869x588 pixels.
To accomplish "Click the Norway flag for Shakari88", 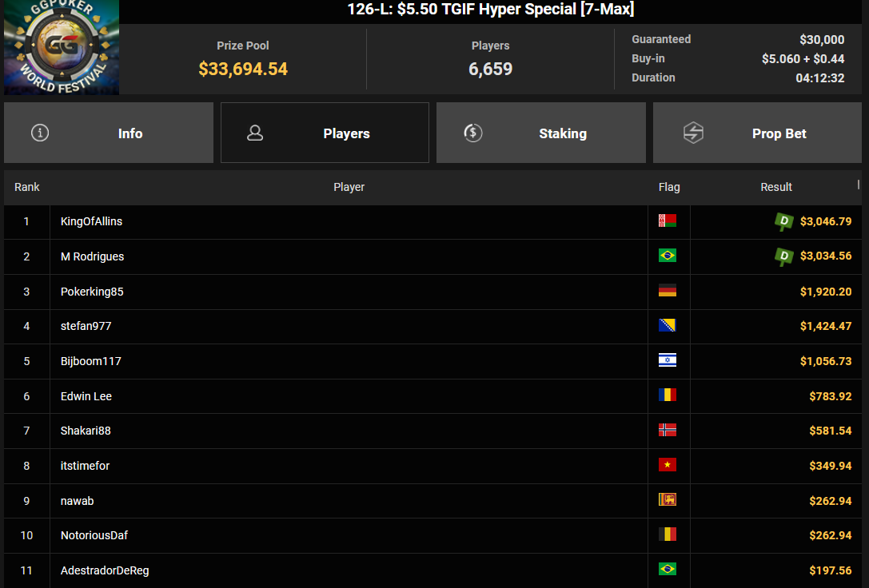I will click(668, 430).
